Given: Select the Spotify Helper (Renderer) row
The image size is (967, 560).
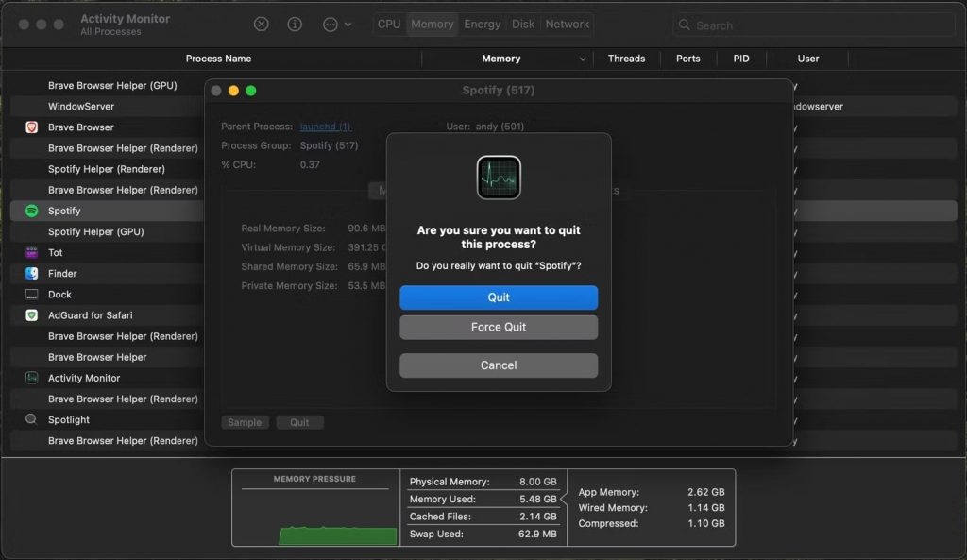Looking at the screenshot, I should [x=107, y=169].
